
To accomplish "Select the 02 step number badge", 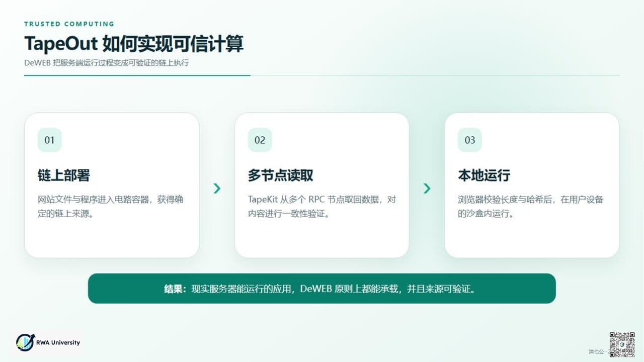I will click(260, 140).
